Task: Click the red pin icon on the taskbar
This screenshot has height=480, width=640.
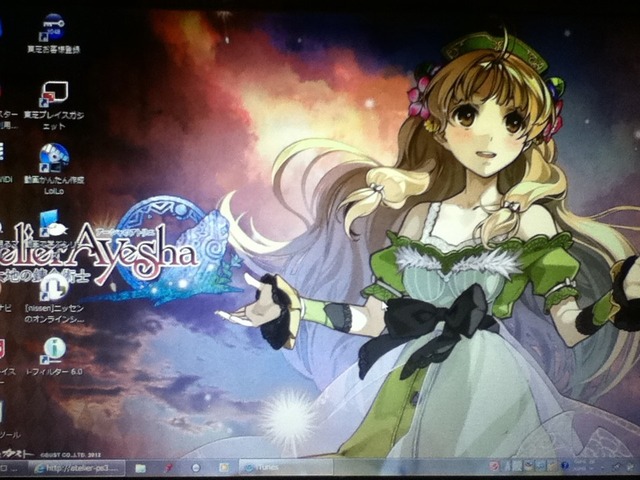Action: (x=169, y=468)
